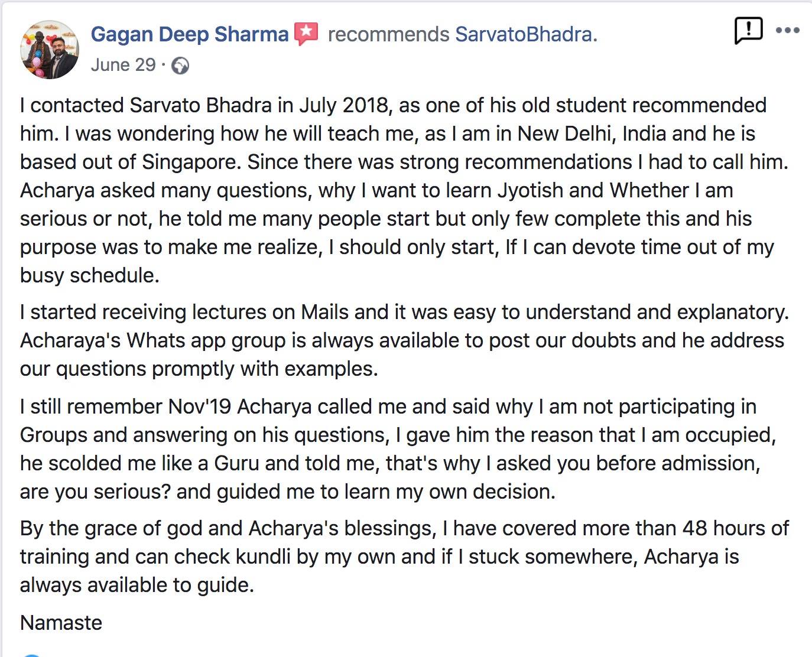Image resolution: width=812 pixels, height=657 pixels.
Task: Click the red star recommendation badge
Action: tap(306, 34)
